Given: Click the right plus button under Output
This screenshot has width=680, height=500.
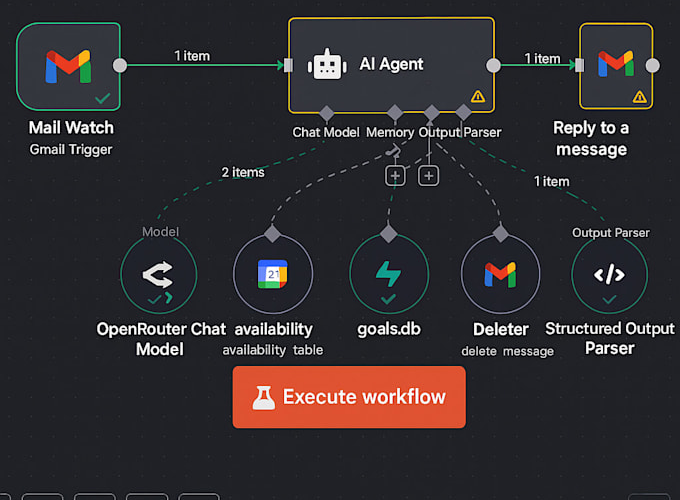Looking at the screenshot, I should coord(428,176).
